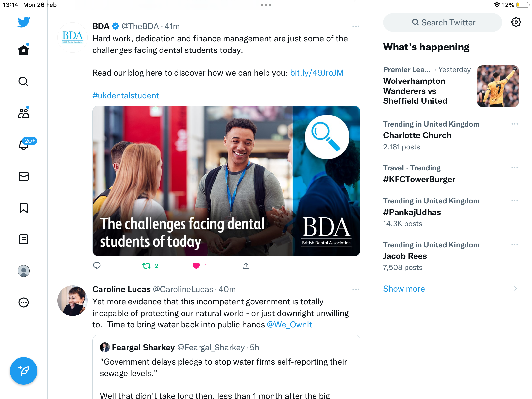Tap the battery indicator in status bar
Viewport: 532px width, 399px height.
click(x=523, y=5)
